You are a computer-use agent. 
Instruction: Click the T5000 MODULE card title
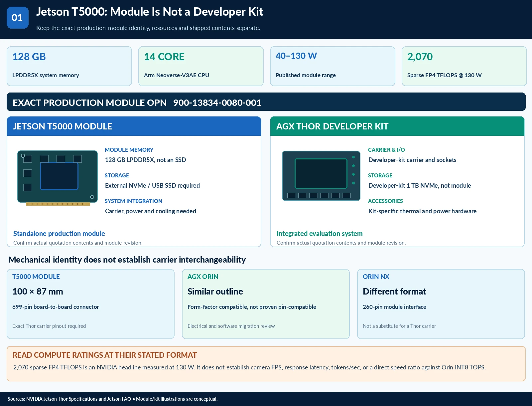pyautogui.click(x=36, y=277)
